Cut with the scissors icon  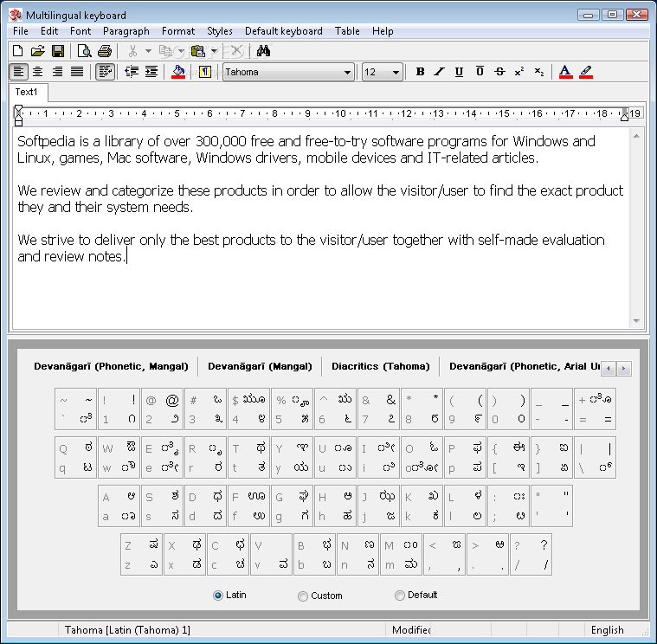click(x=132, y=51)
